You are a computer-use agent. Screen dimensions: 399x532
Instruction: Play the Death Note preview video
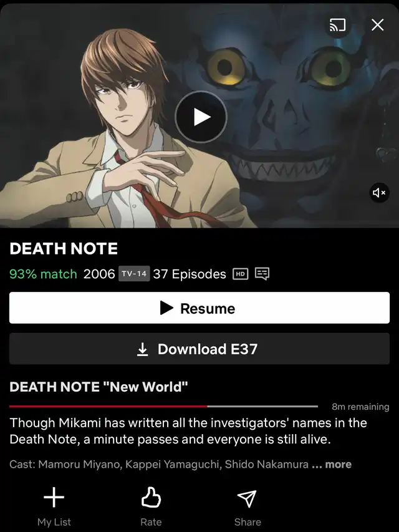201,117
